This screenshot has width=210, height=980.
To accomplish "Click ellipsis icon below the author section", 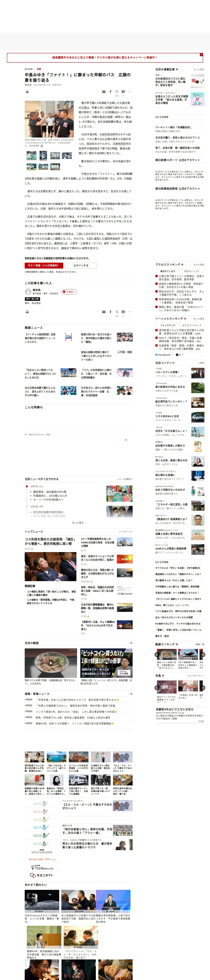I will coord(130,312).
